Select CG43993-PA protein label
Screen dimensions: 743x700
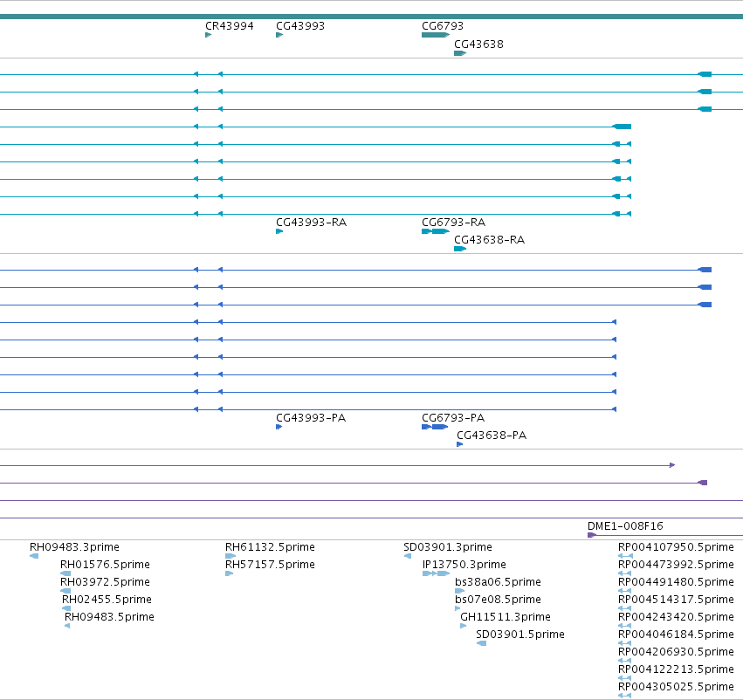[311, 418]
